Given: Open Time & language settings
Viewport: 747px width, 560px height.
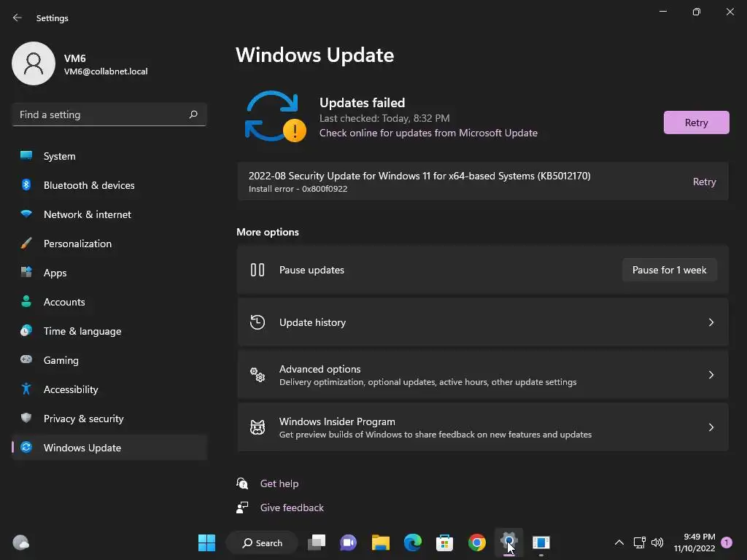Looking at the screenshot, I should pos(109,331).
